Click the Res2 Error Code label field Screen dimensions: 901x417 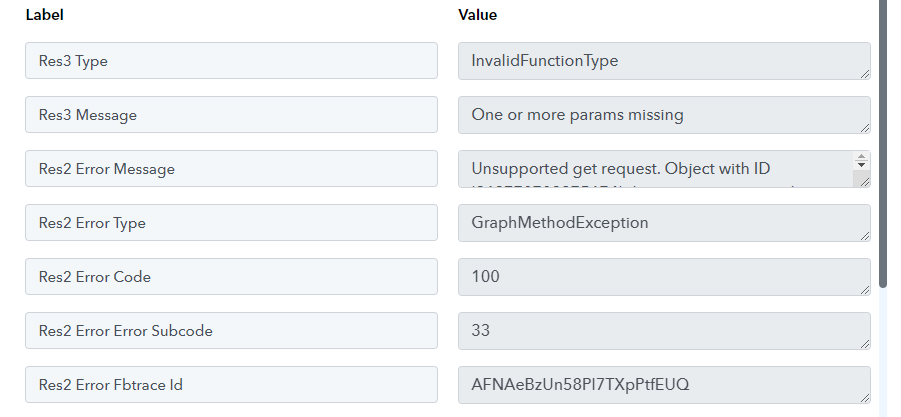(x=231, y=276)
